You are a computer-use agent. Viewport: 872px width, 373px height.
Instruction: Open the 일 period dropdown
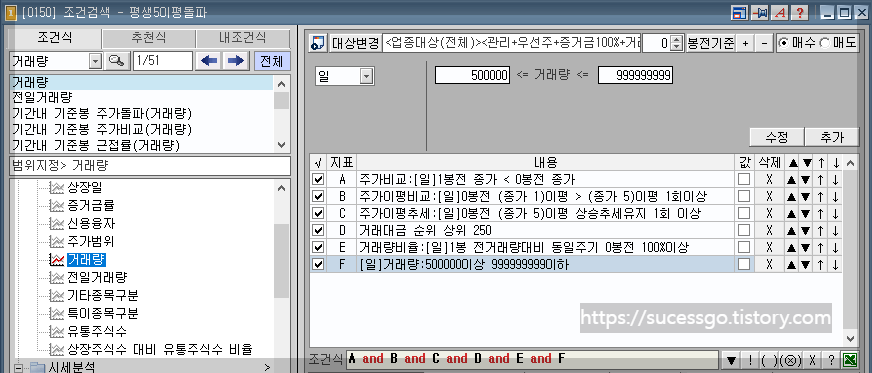[366, 76]
